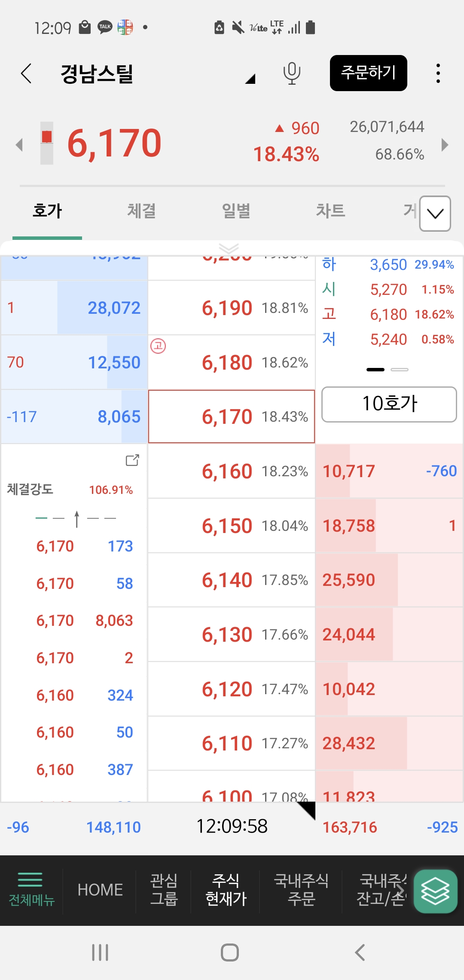Tap the microphone voice search icon
Screen dimensions: 464x980
(292, 73)
